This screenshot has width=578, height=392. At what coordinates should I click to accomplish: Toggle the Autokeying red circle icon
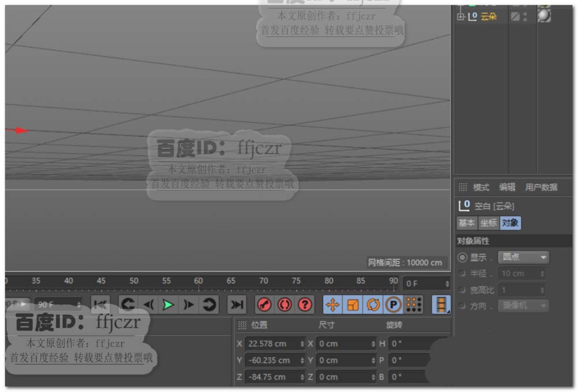(x=284, y=305)
